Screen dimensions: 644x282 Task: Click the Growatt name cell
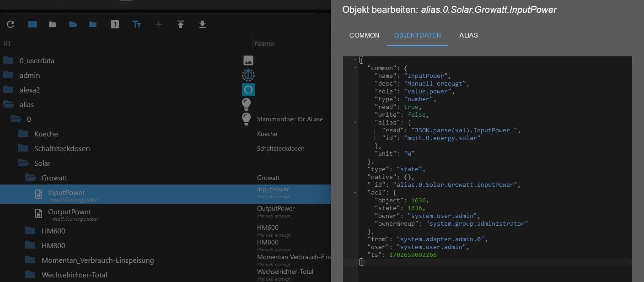(x=268, y=178)
